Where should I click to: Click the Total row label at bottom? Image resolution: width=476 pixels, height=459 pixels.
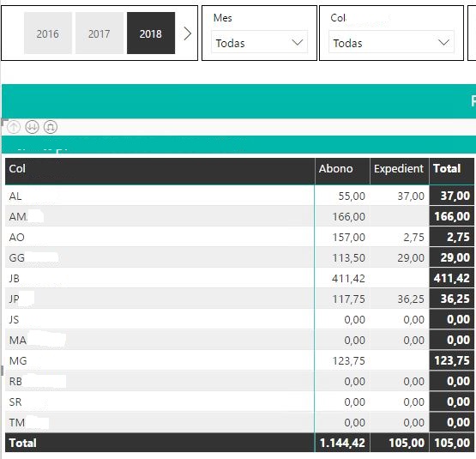coord(23,443)
